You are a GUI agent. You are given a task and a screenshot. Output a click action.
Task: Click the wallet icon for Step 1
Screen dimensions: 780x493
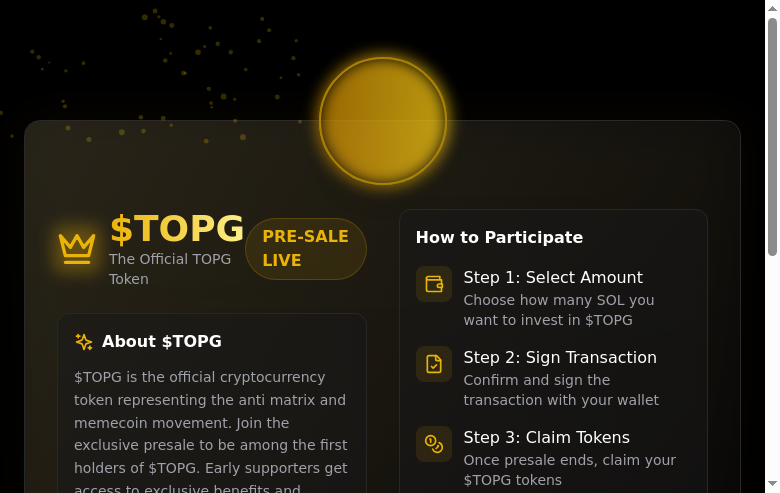click(x=434, y=284)
